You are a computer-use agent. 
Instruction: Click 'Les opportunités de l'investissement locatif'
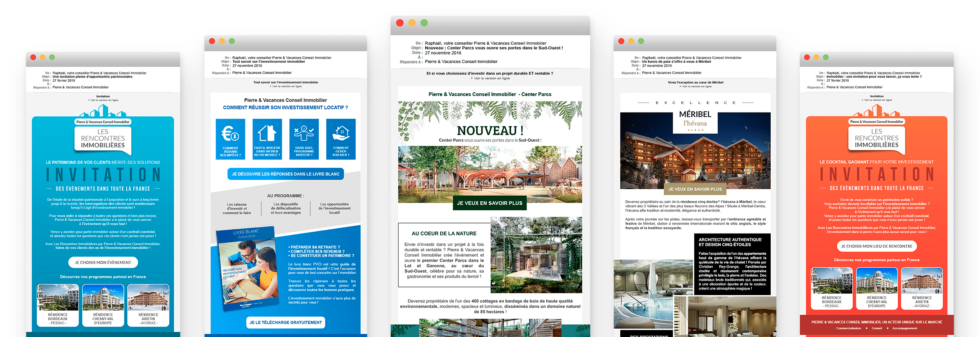334,208
